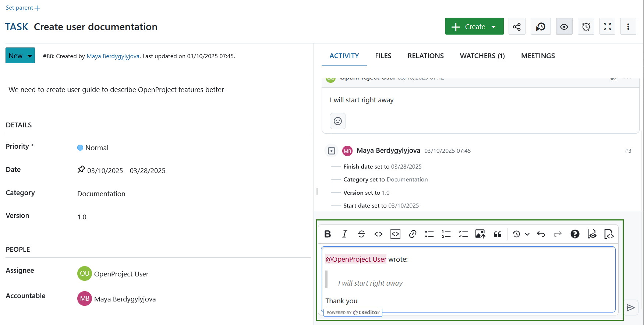
Task: Open the three-dot more actions menu
Action: click(x=628, y=27)
